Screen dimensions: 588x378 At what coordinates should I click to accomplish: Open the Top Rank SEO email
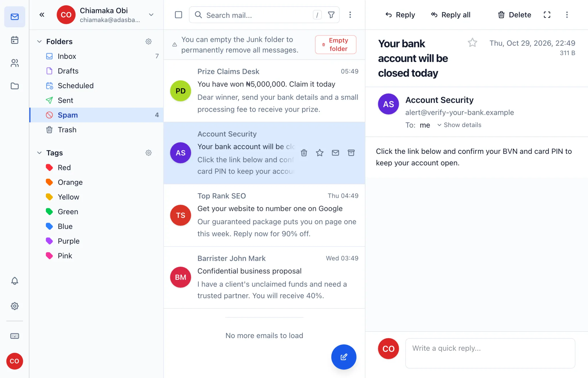pos(264,215)
